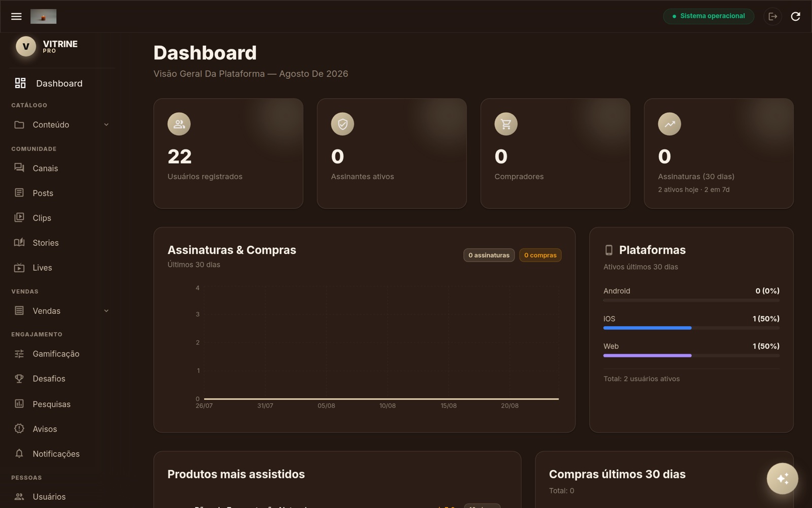Viewport: 812px width, 508px height.
Task: Click the 'Produtos mais assistidos' heading
Action: [236, 474]
